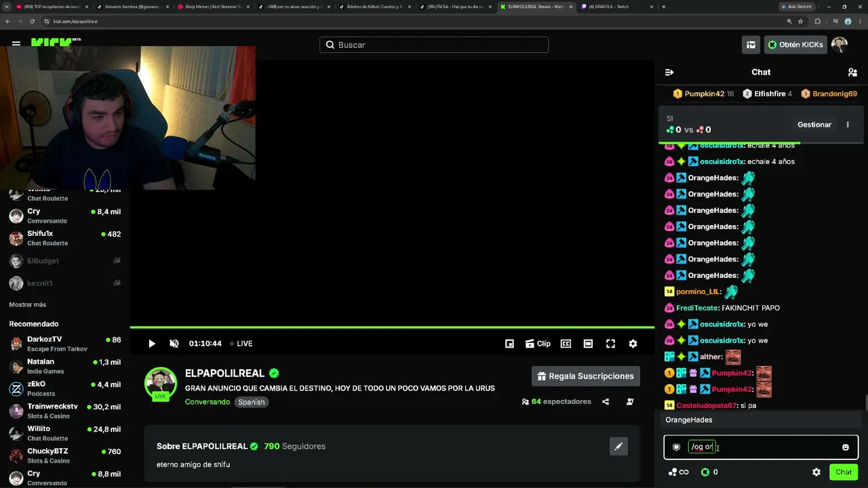Viewport: 868px width, 488px height.
Task: Switch to the Árbitros de fútbol tab
Action: (373, 7)
